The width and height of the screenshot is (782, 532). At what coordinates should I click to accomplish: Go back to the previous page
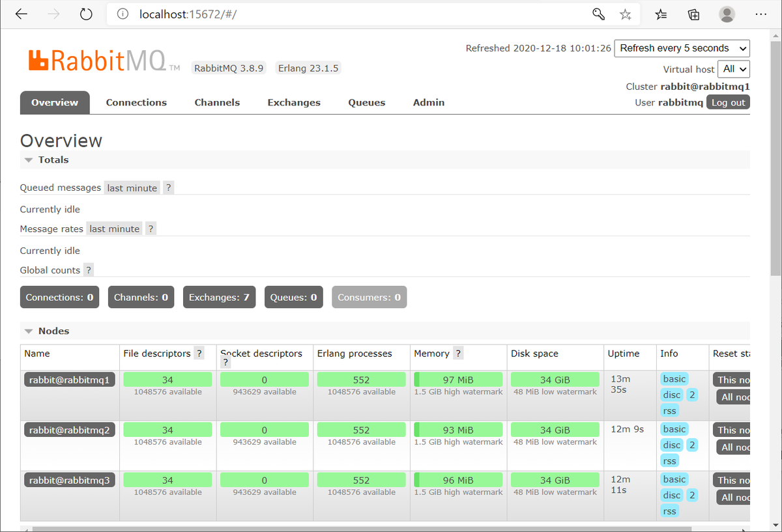(x=22, y=14)
